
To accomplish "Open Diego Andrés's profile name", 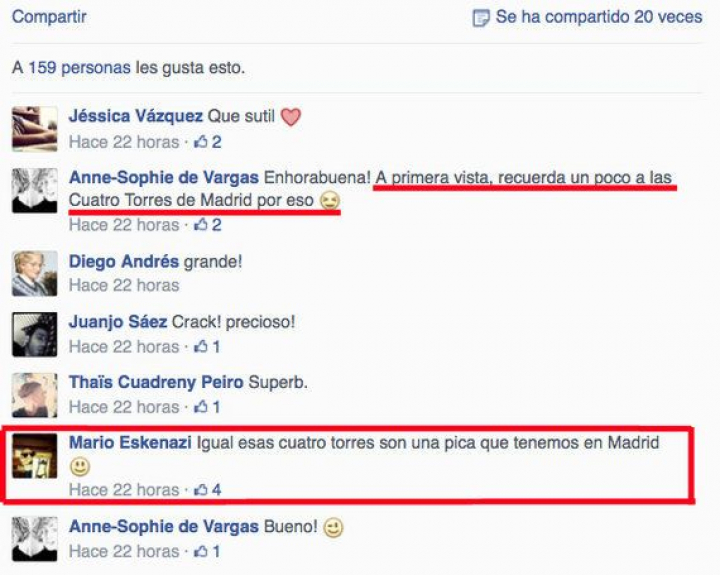I will (x=124, y=262).
